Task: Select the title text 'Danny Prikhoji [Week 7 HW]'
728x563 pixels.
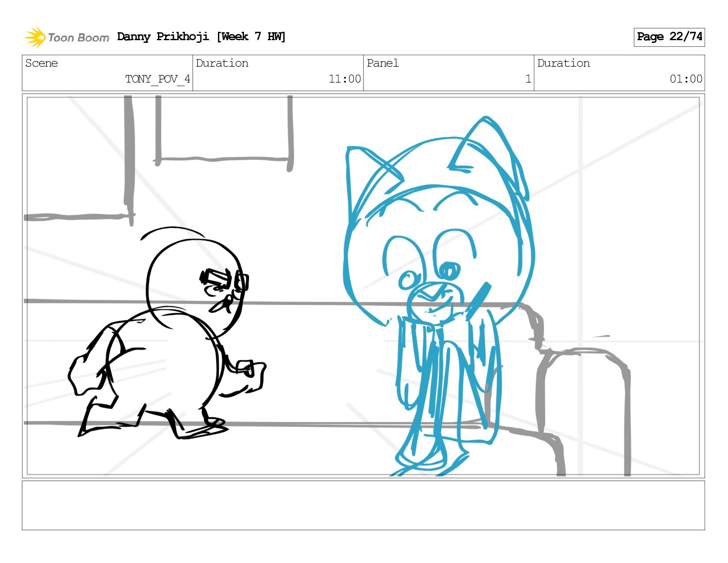Action: 201,37
